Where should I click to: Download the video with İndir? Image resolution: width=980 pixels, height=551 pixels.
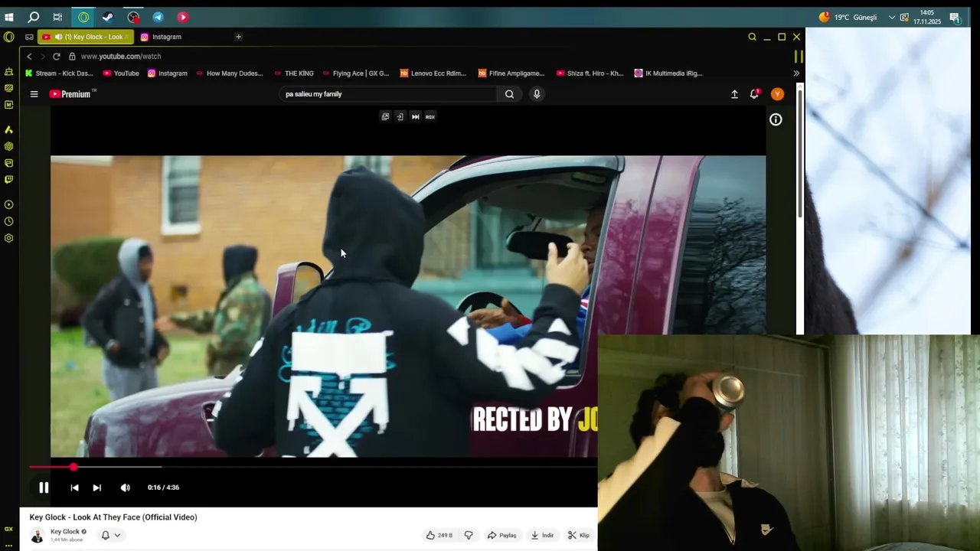[542, 535]
